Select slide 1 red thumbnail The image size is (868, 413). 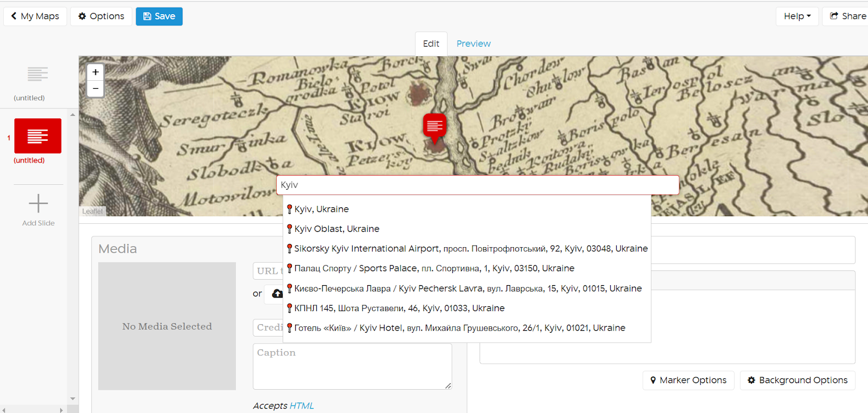(37, 136)
